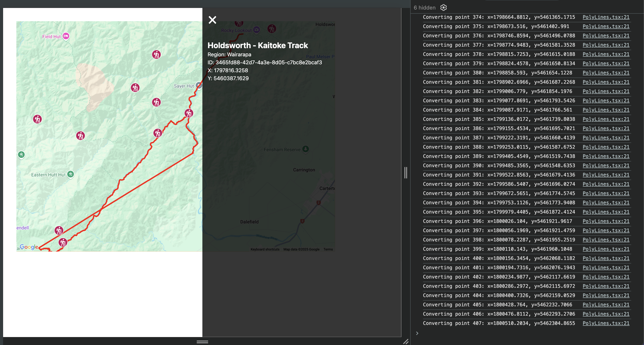Click the Rocky Lookout camera marker
This screenshot has height=345, width=644.
257,30
